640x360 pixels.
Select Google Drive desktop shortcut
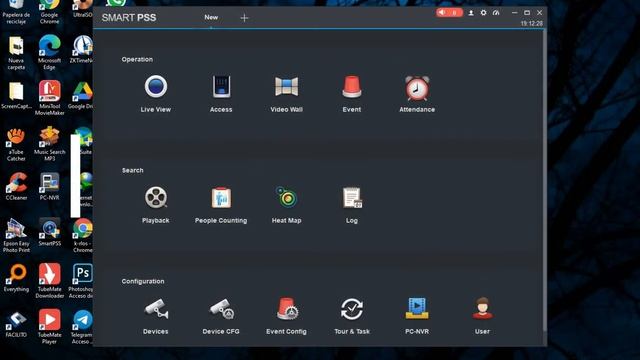click(82, 95)
